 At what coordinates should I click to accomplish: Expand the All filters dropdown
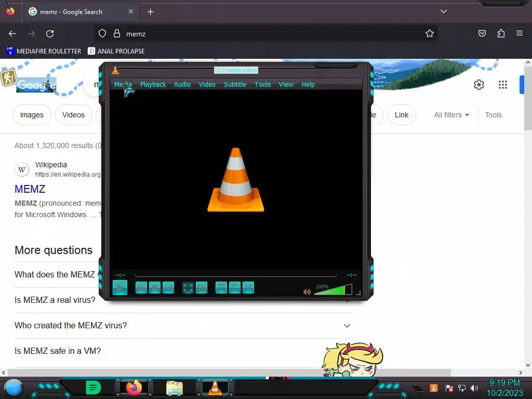click(451, 115)
